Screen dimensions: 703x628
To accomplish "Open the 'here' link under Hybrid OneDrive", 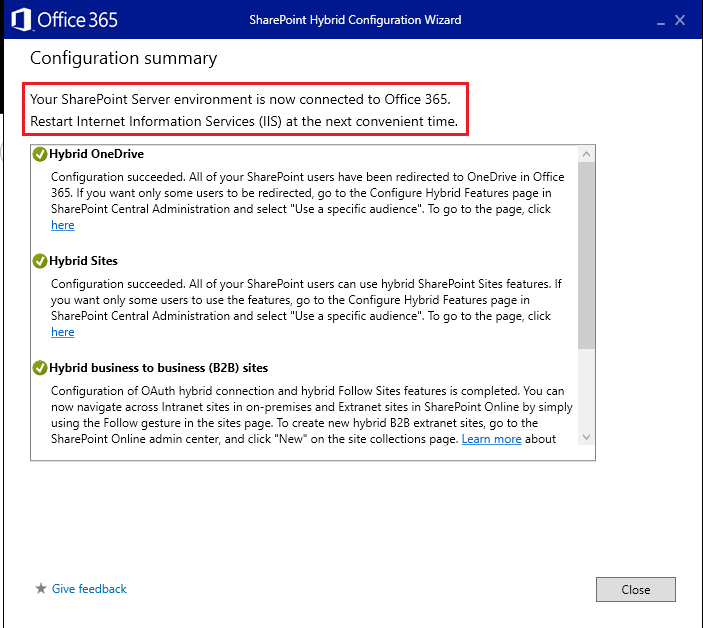I will click(63, 225).
